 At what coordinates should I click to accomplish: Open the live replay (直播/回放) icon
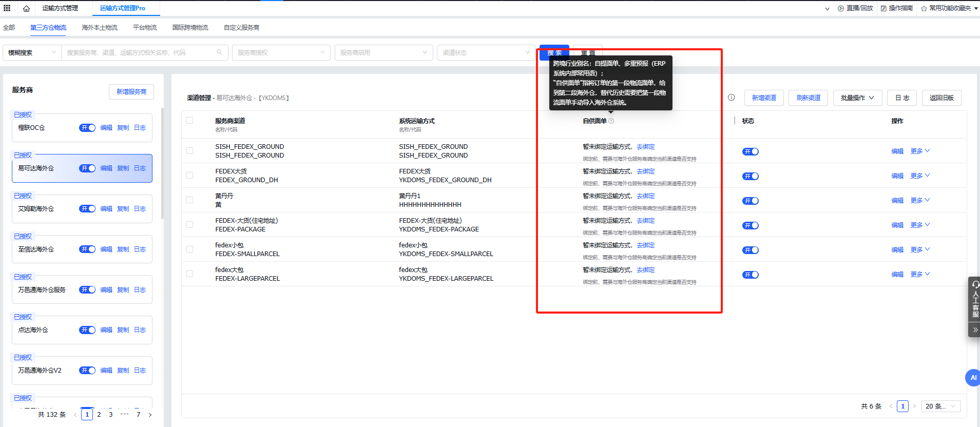point(841,8)
